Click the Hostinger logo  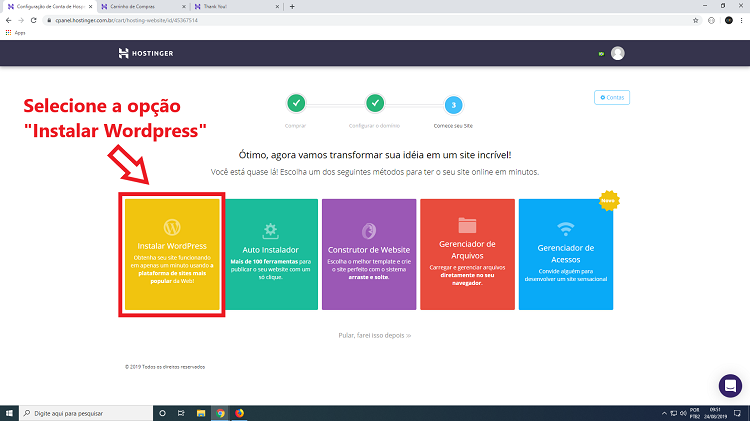(146, 53)
